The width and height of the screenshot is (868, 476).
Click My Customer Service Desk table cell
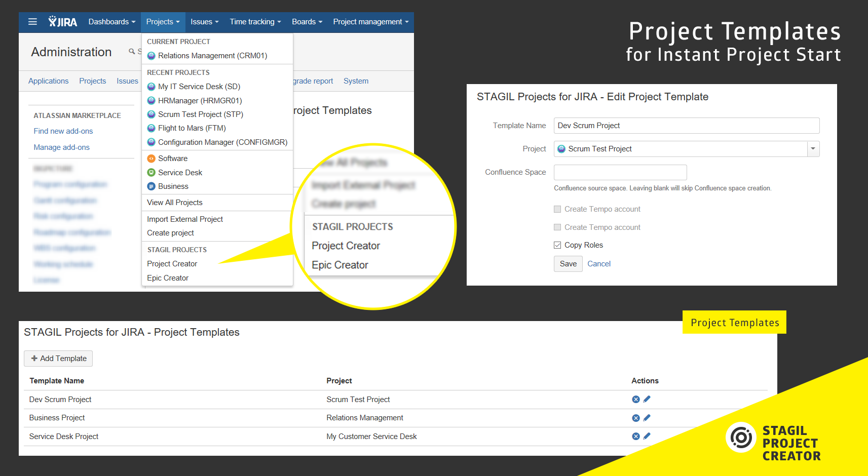pos(371,437)
